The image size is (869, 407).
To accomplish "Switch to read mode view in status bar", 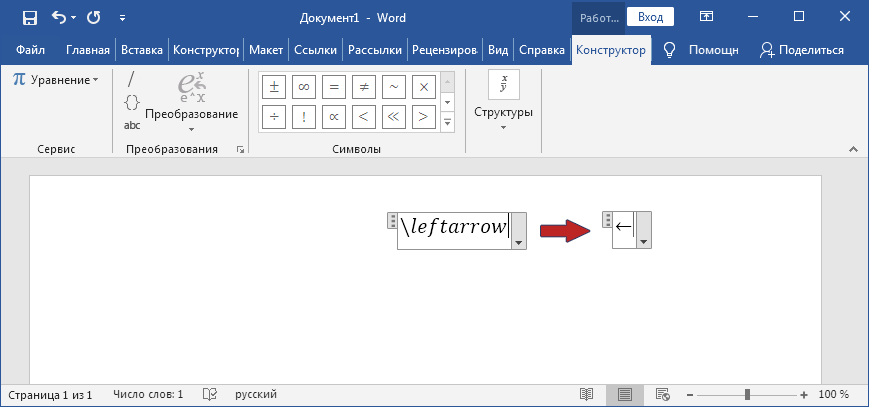I will [x=587, y=395].
